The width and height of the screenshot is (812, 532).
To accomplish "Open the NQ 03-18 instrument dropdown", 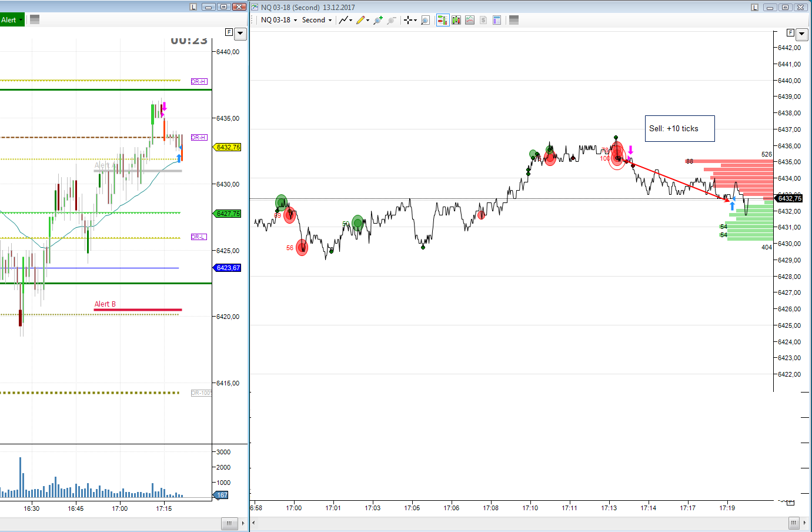I will (279, 20).
